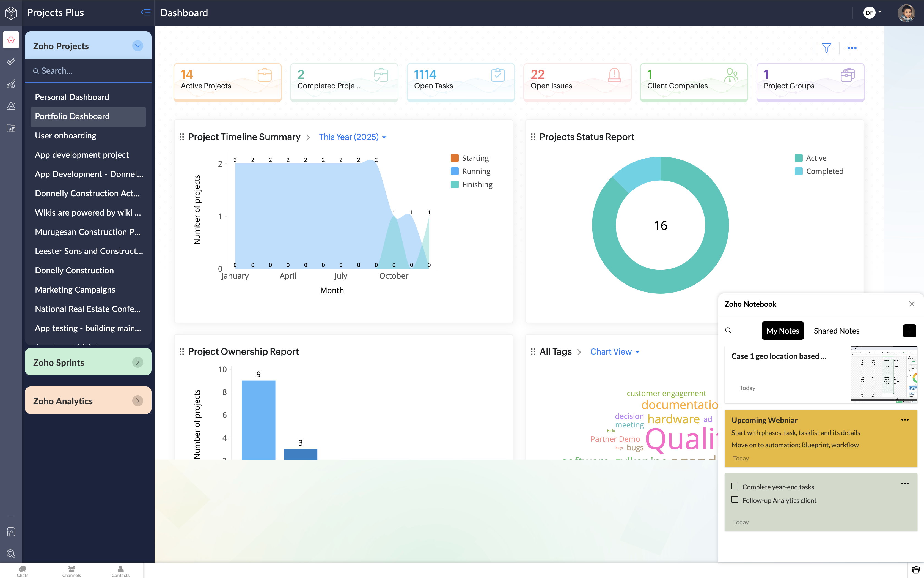Open the 1 Project Groups card
The image size is (924, 578).
(x=811, y=82)
